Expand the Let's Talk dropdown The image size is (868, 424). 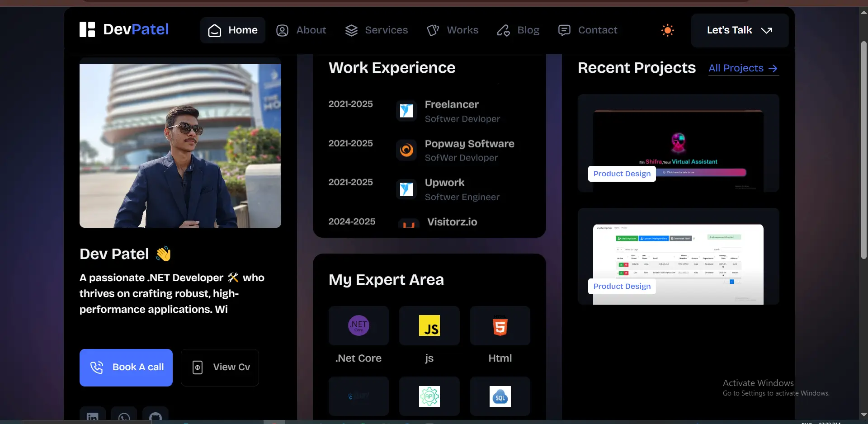pos(740,30)
